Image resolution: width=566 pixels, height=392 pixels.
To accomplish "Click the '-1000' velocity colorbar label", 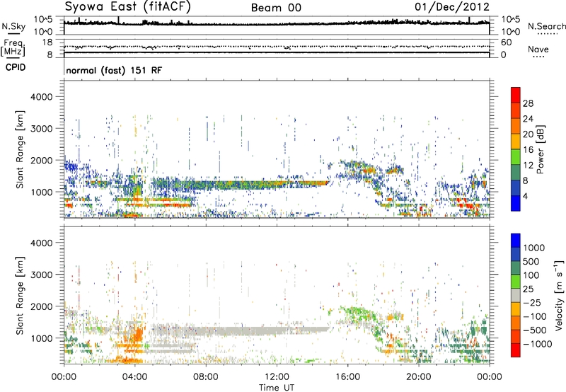I will [537, 344].
